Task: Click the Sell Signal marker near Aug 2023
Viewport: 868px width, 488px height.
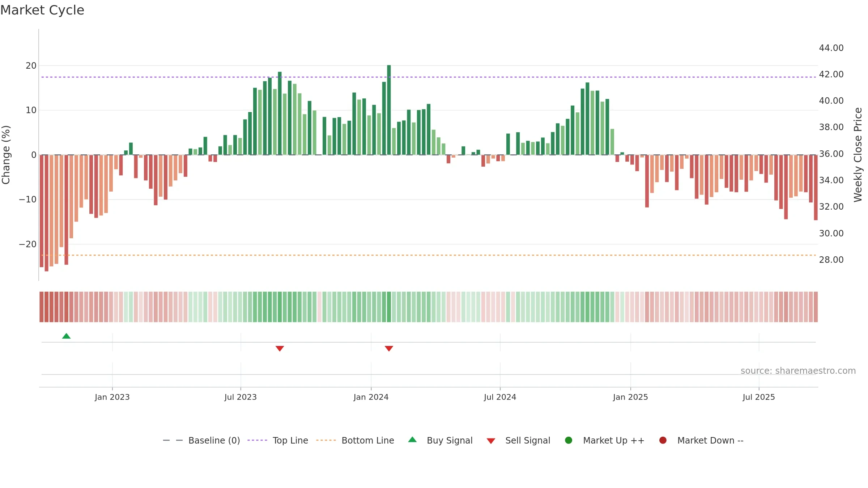Action: point(280,348)
